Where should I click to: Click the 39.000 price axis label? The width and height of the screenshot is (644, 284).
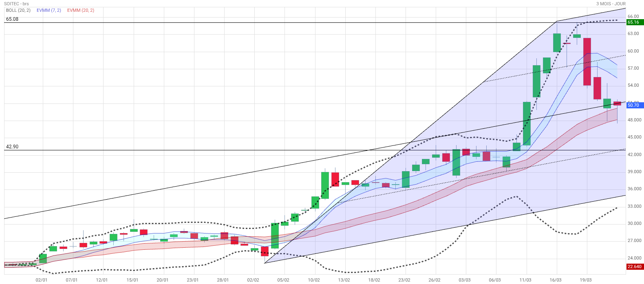point(635,172)
